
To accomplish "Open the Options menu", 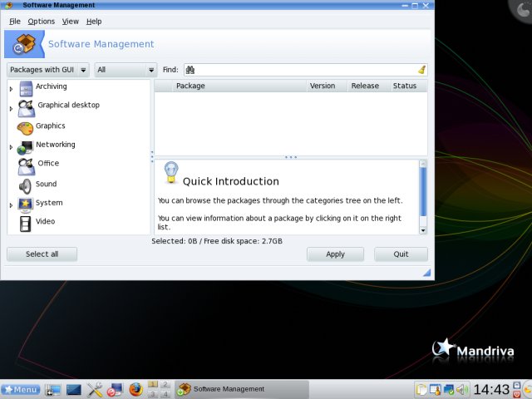I will click(41, 22).
